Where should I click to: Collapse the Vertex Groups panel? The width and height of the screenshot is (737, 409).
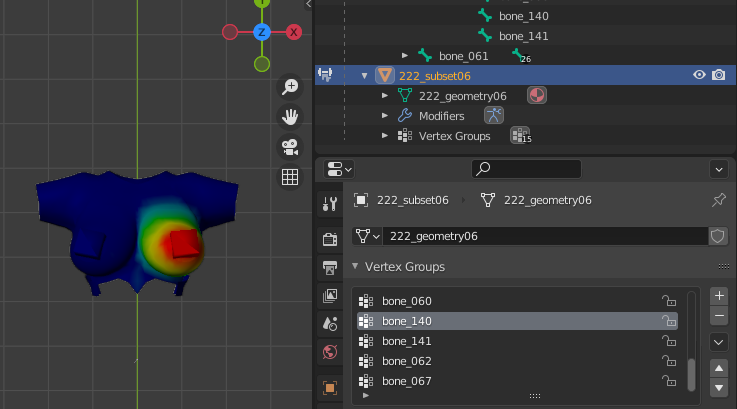[355, 266]
